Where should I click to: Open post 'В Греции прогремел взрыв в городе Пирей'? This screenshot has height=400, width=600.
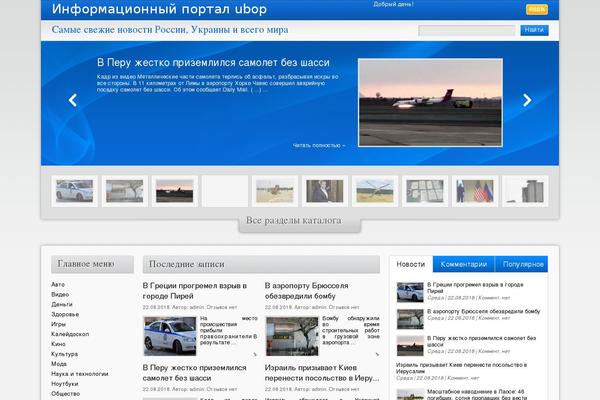(x=195, y=291)
